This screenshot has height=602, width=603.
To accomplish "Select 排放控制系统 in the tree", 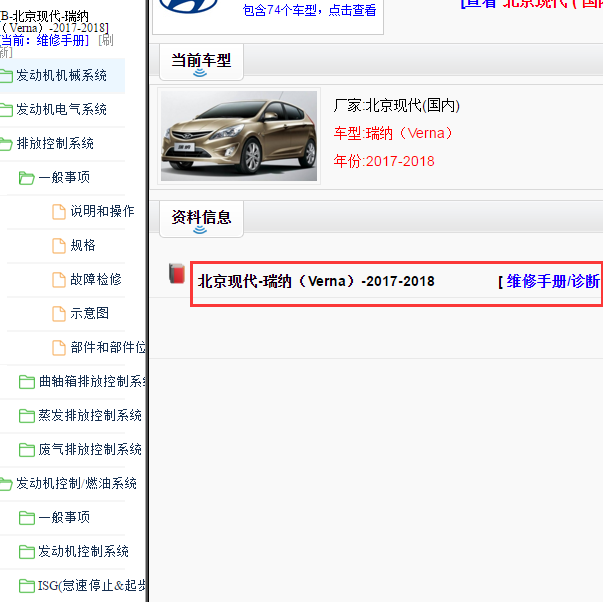I will click(55, 143).
